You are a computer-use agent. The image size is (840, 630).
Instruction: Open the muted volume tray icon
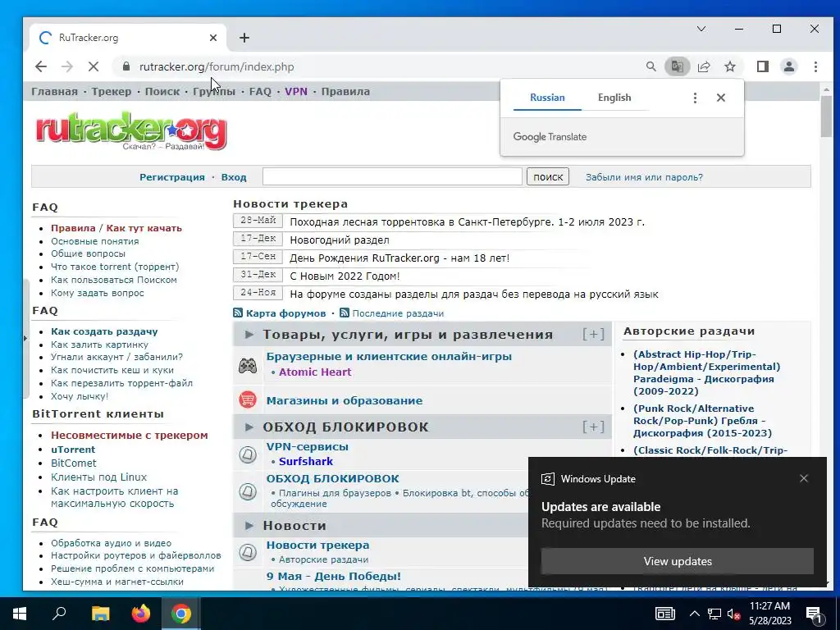click(734, 614)
